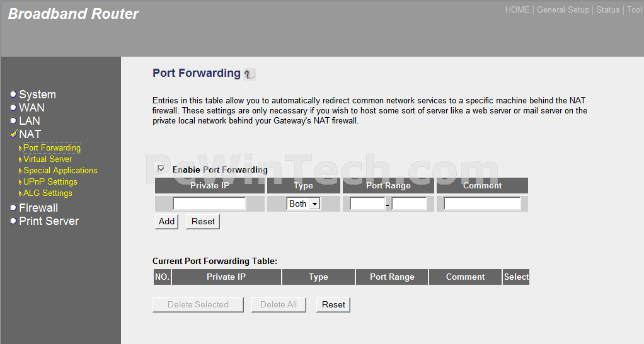Go to General Setup in top navigation

click(x=563, y=10)
